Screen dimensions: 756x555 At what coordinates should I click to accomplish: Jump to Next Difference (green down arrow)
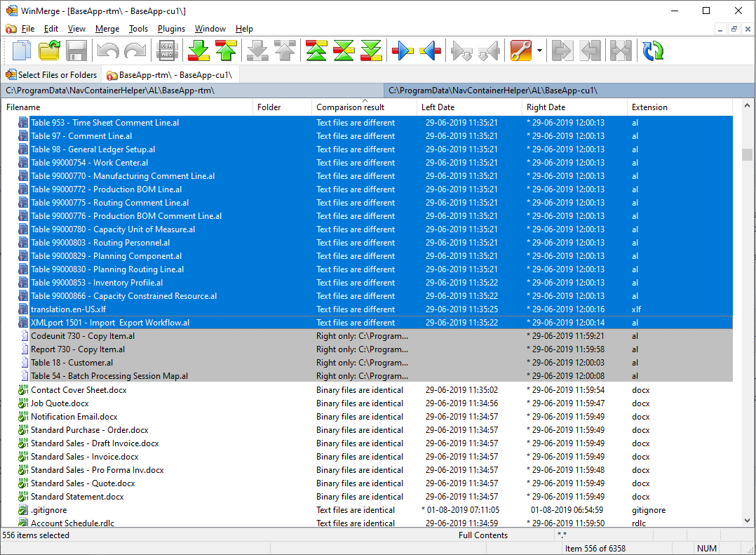click(197, 50)
